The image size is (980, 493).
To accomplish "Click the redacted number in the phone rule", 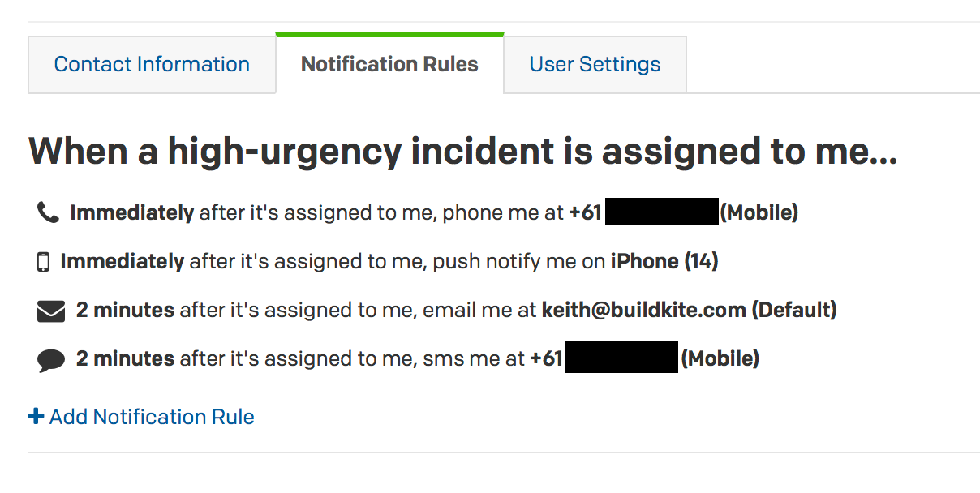I will pyautogui.click(x=662, y=213).
